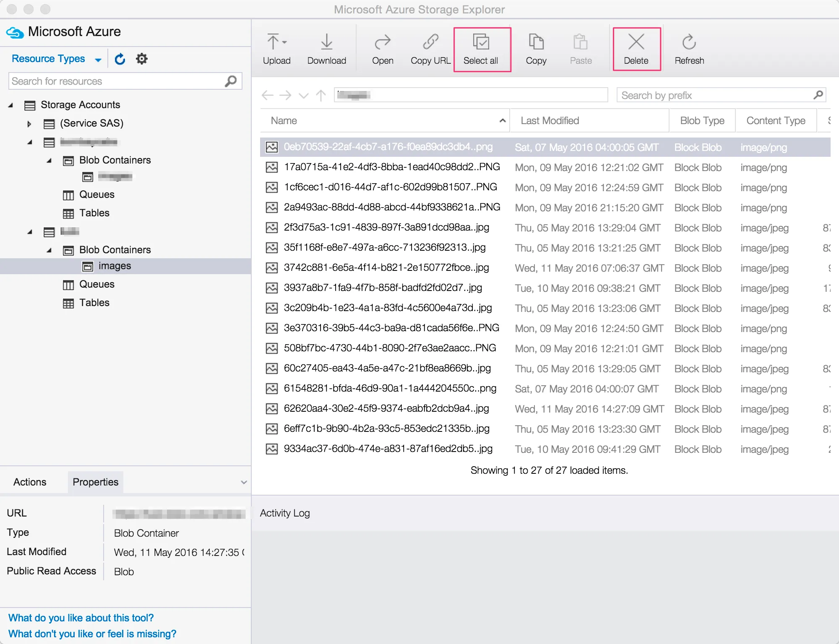Click the Search for resources field

click(117, 81)
